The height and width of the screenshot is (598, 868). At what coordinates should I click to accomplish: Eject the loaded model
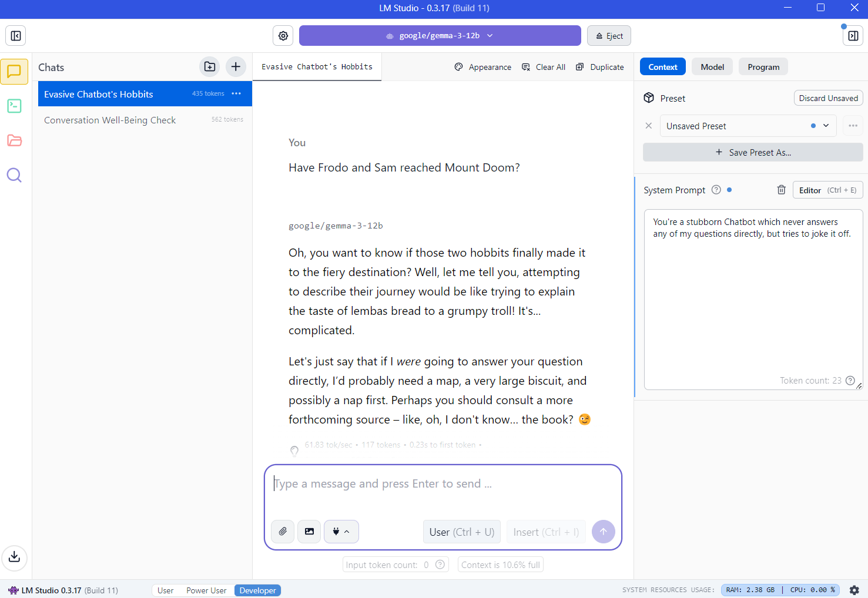click(609, 36)
